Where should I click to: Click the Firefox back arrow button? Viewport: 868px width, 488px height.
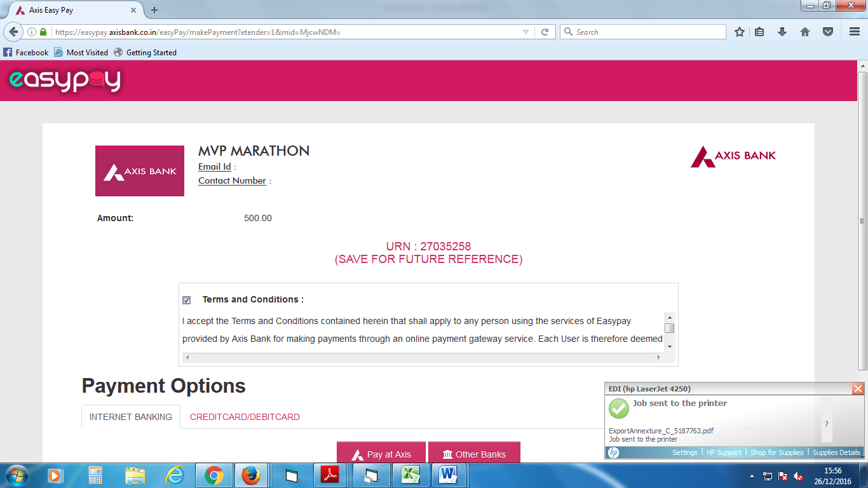click(13, 32)
